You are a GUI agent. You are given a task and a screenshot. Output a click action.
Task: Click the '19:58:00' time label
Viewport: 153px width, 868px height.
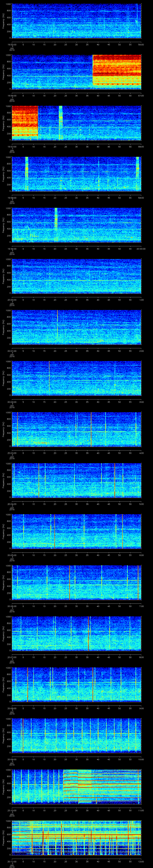coord(12,197)
